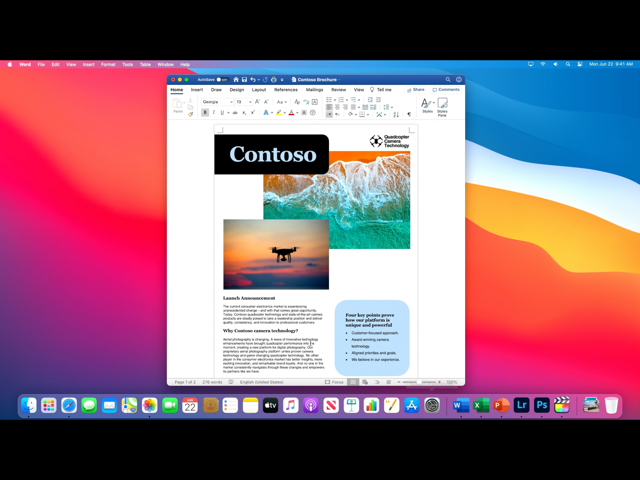The width and height of the screenshot is (640, 480).
Task: Open the highlight color dropdown arrow
Action: coord(284,113)
